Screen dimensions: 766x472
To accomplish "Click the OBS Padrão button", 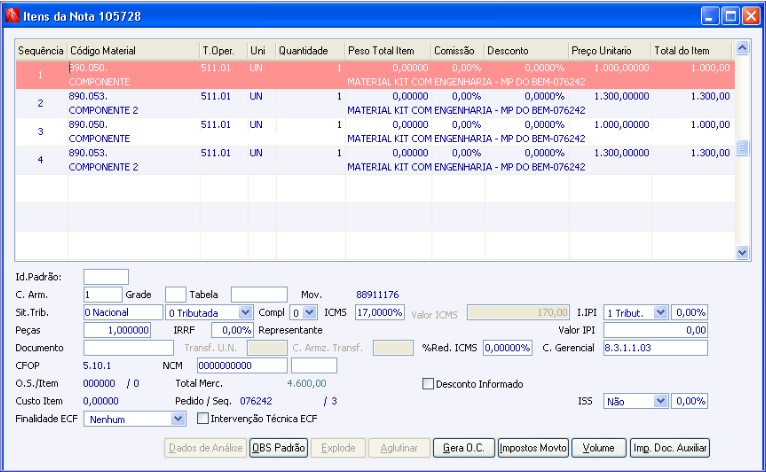I will click(279, 448).
